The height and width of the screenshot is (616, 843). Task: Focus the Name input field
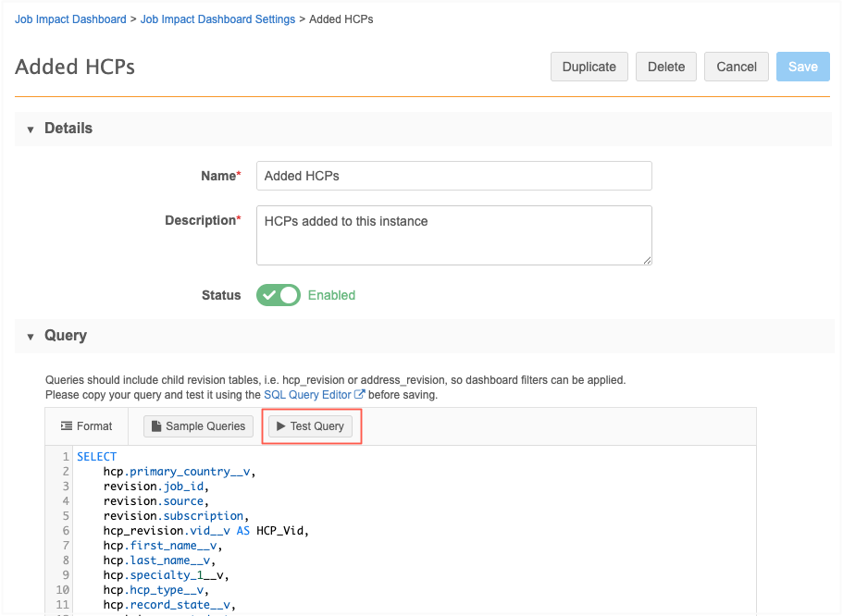[x=454, y=176]
